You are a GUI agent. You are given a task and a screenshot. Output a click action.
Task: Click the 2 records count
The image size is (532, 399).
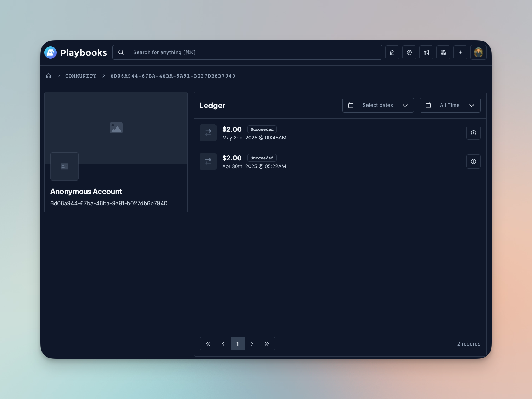(x=469, y=344)
